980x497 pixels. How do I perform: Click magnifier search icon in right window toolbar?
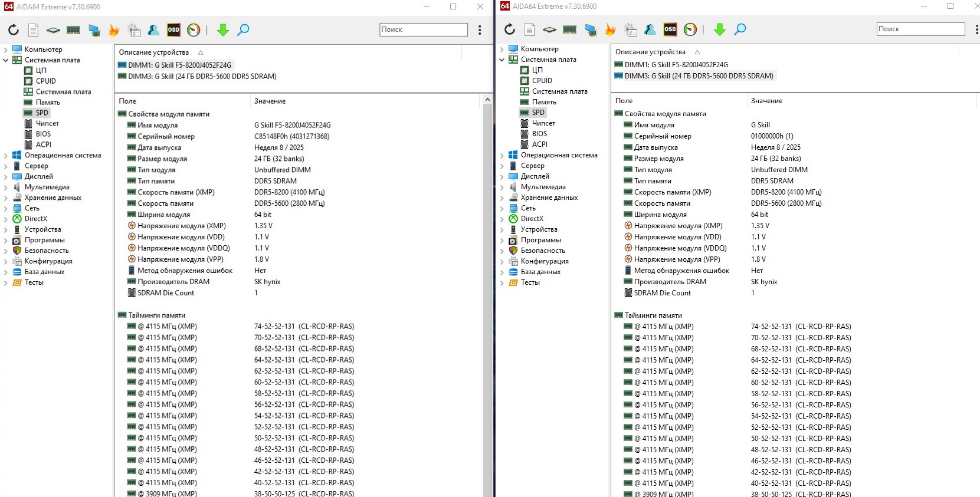click(740, 29)
